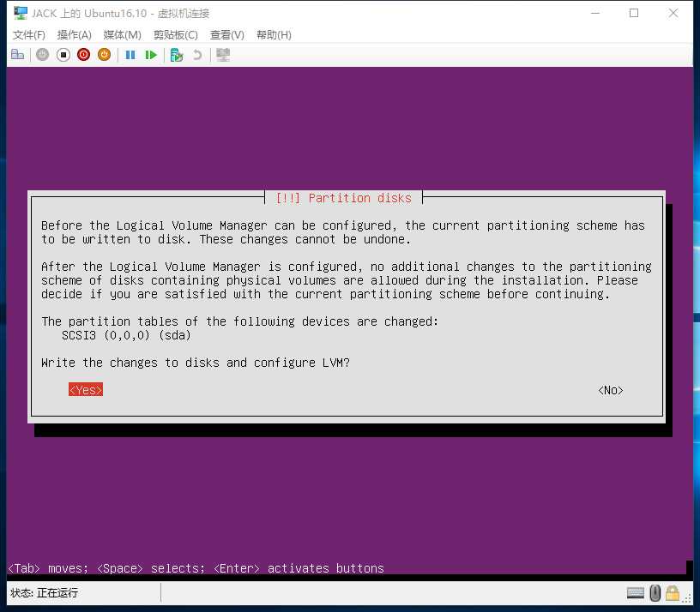Click the "<Tab> moves; <Space> selects" hint line

click(196, 568)
